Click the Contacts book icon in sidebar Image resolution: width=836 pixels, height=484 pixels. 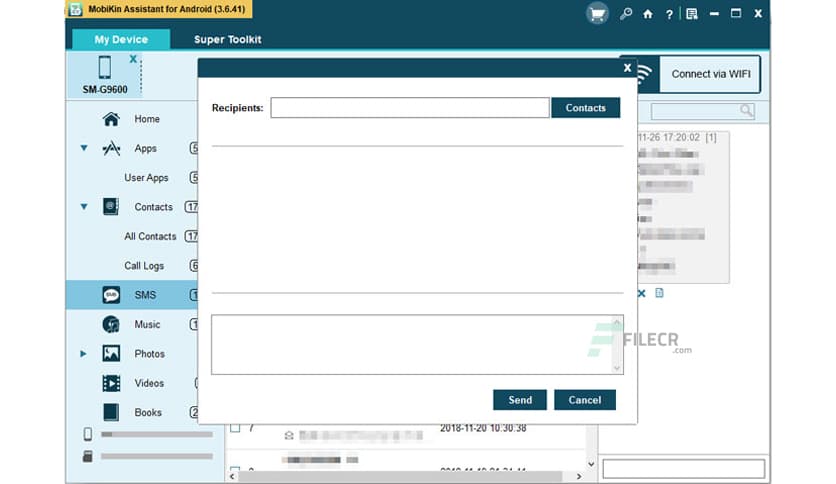111,206
